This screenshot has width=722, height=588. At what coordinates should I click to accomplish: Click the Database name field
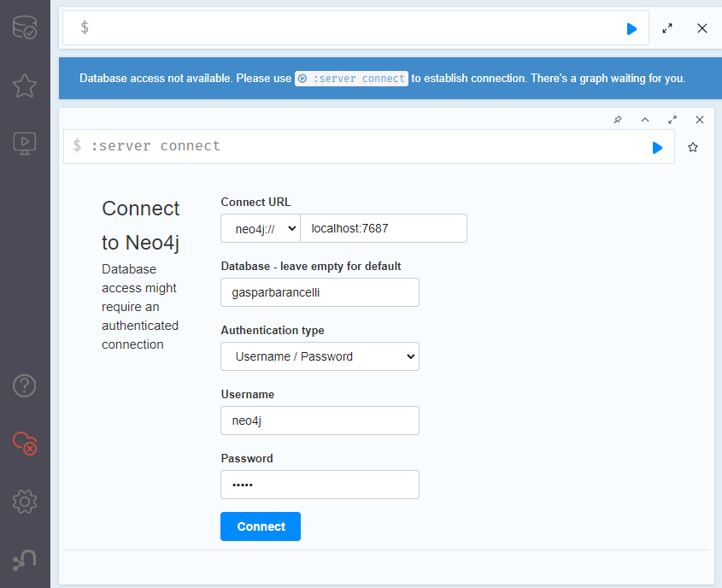tap(320, 292)
